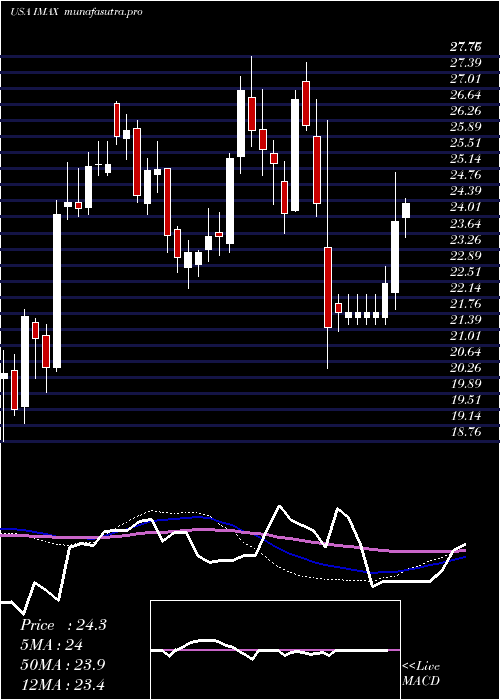500x700 pixels.
Task: Click the 20.26 price axis label
Action: [x=466, y=368]
